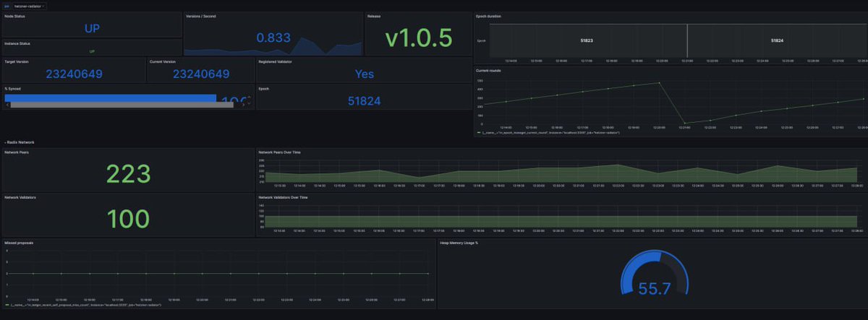Click the blue % Synced progress bar
This screenshot has width=868, height=320.
point(110,98)
